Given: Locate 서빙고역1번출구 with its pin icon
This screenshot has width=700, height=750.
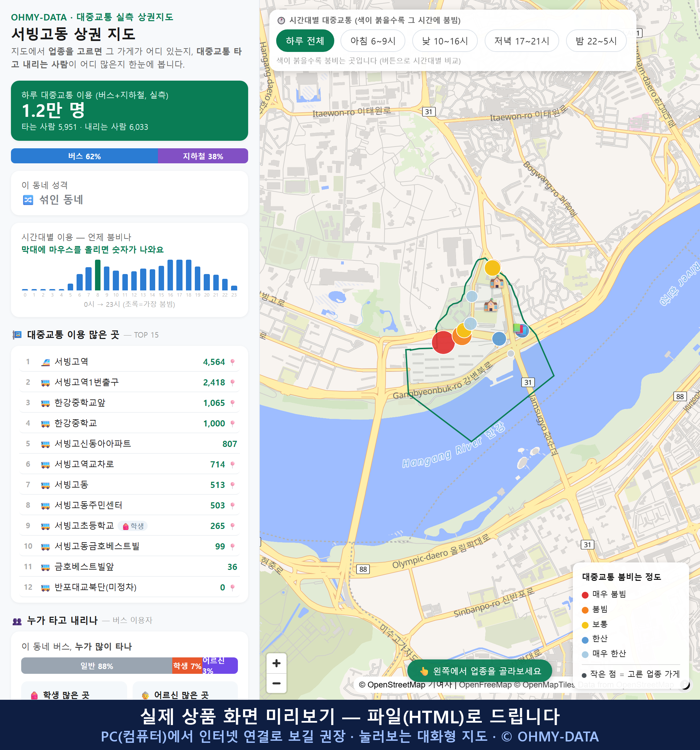Looking at the screenshot, I should click(232, 382).
